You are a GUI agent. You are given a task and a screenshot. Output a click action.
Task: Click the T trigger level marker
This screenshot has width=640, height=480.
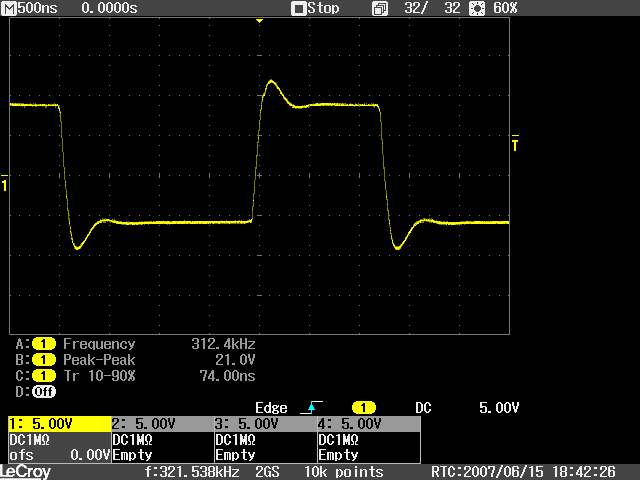[x=516, y=143]
